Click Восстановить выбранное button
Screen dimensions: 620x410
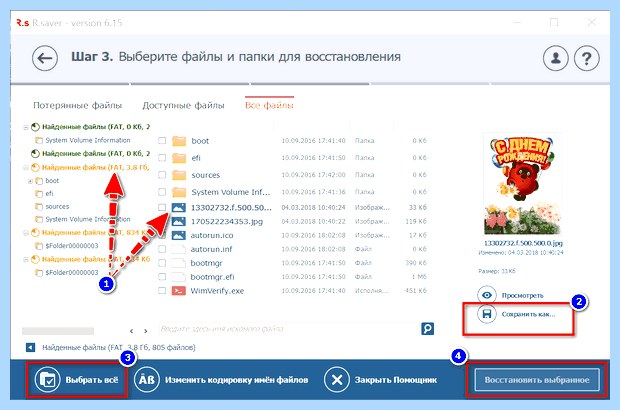point(537,380)
